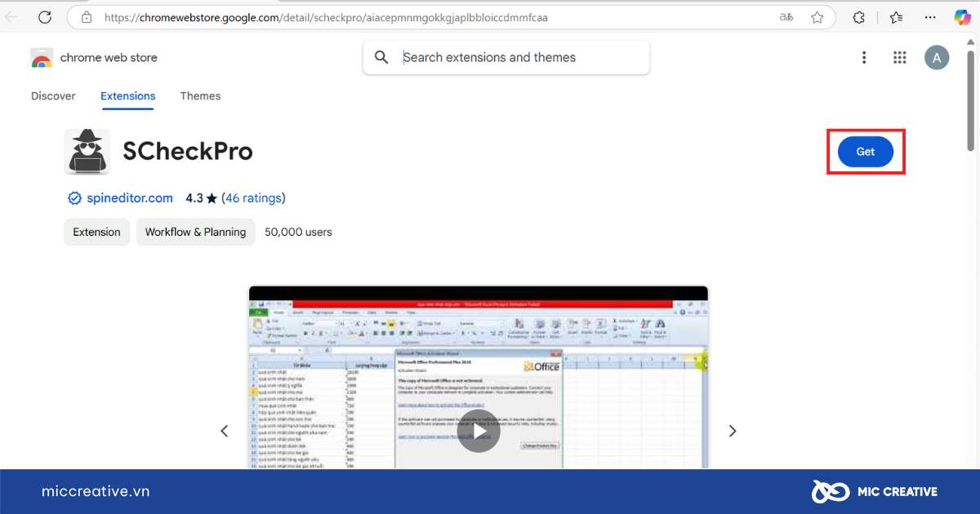
Task: Switch to the Discover tab
Action: (53, 96)
